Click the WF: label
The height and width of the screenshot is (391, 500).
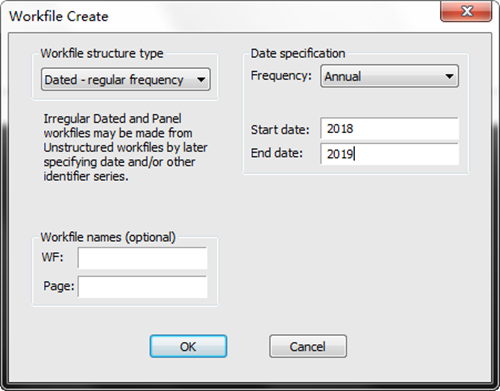coord(52,257)
